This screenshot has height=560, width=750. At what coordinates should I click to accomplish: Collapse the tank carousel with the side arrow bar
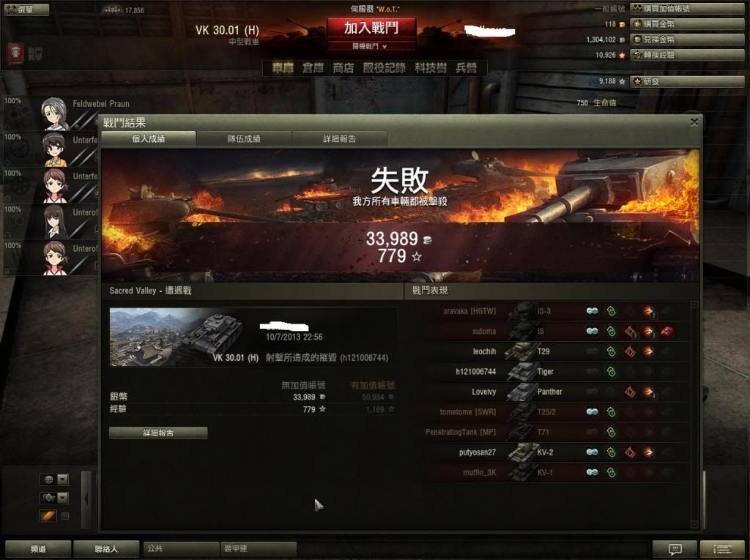click(86, 499)
